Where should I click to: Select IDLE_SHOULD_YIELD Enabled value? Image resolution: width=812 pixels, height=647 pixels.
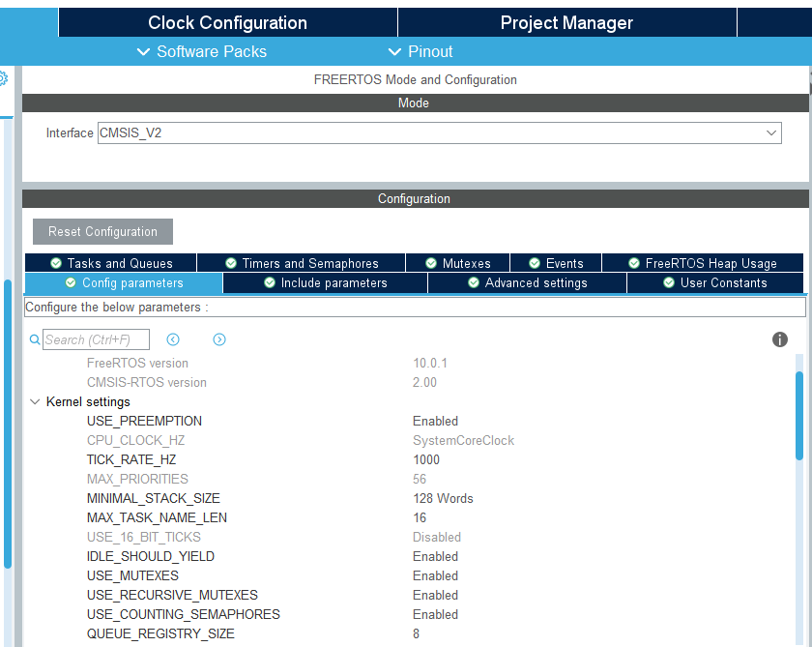click(x=436, y=556)
